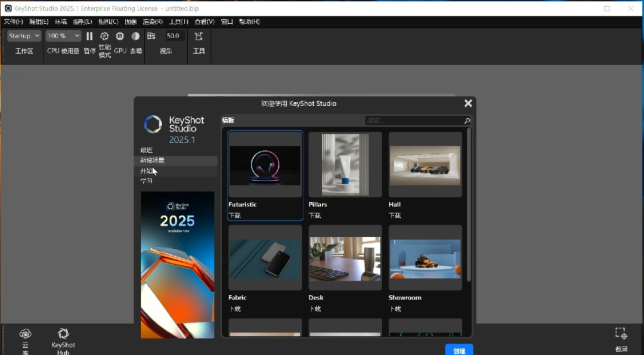
Task: Close the KeyShot Studio application window
Action: coord(630,8)
